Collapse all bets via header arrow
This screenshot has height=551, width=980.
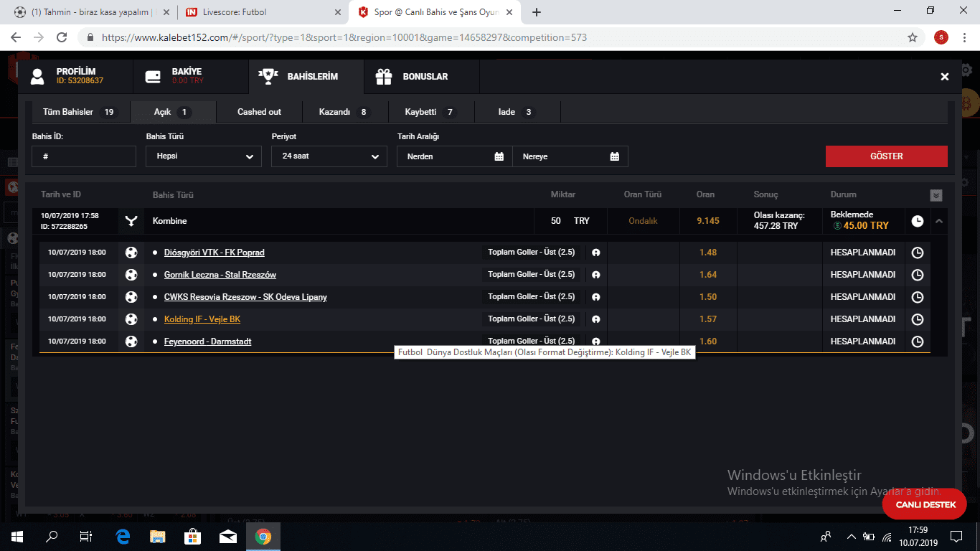point(936,195)
